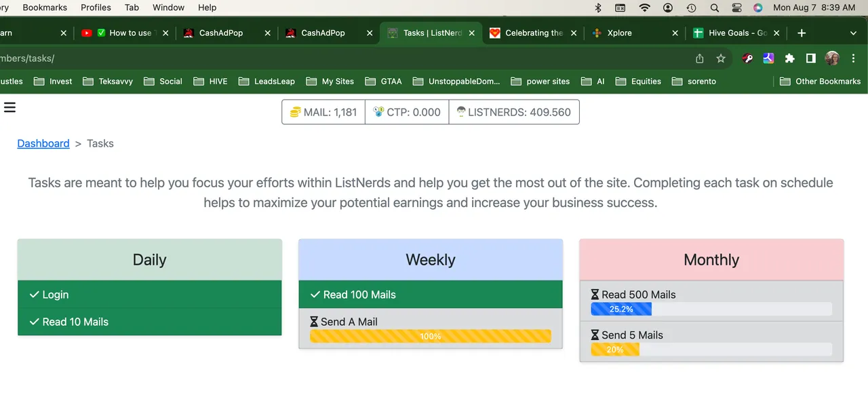This screenshot has height=393, width=868.
Task: Open the AI bookmarks folder
Action: (x=593, y=81)
